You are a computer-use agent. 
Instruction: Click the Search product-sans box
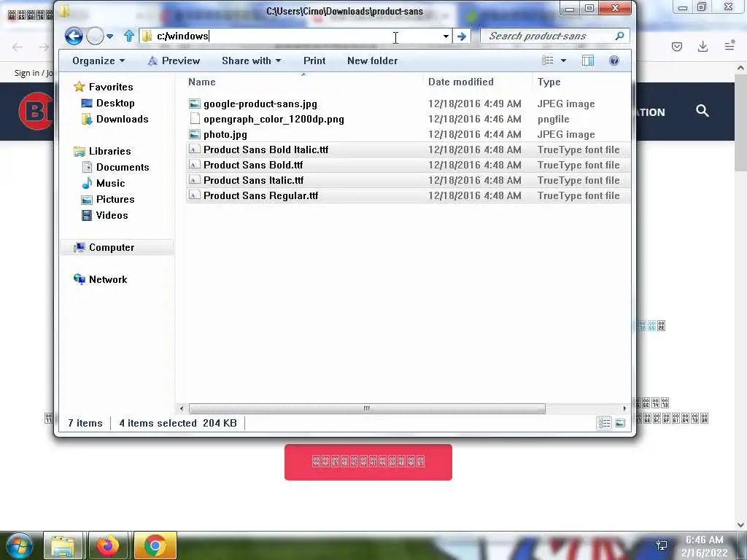(554, 36)
